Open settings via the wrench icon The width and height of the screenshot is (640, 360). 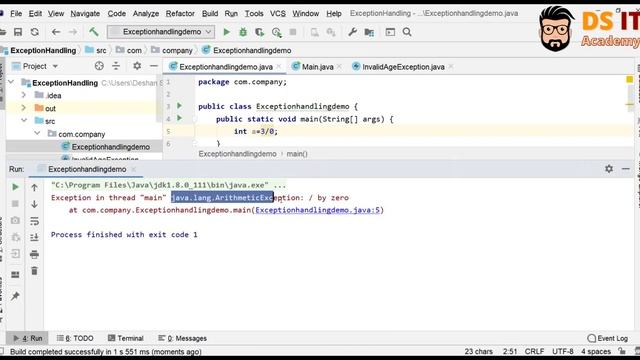pyautogui.click(x=352, y=32)
